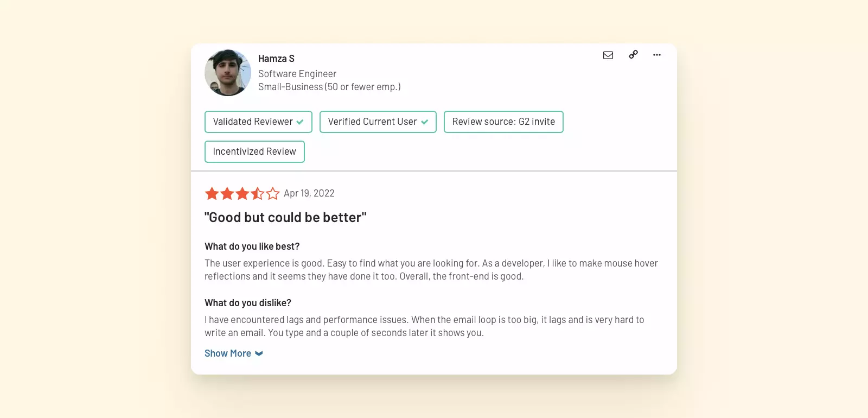The image size is (868, 418).
Task: Click the checkmark in Verified Current User
Action: point(424,122)
